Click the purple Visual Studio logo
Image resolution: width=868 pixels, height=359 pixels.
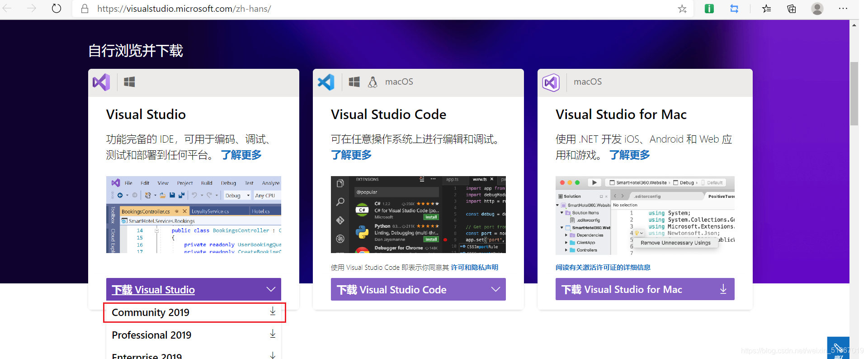tap(101, 82)
